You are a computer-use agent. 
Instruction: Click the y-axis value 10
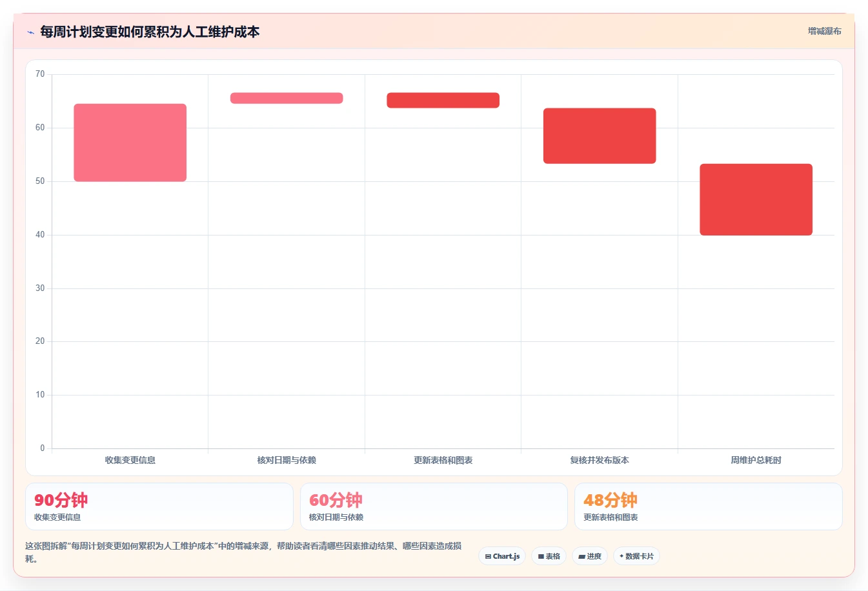pos(40,395)
